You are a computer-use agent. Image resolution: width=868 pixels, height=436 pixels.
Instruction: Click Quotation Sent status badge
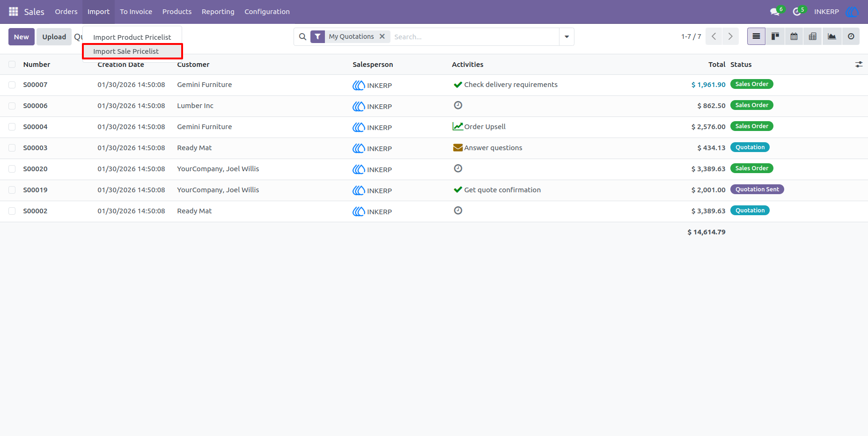click(x=757, y=189)
